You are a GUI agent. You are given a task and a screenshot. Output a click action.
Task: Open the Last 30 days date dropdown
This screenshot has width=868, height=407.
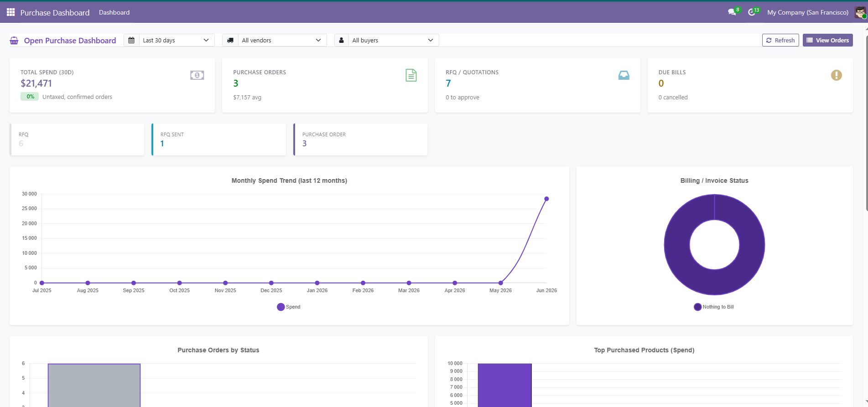click(176, 40)
